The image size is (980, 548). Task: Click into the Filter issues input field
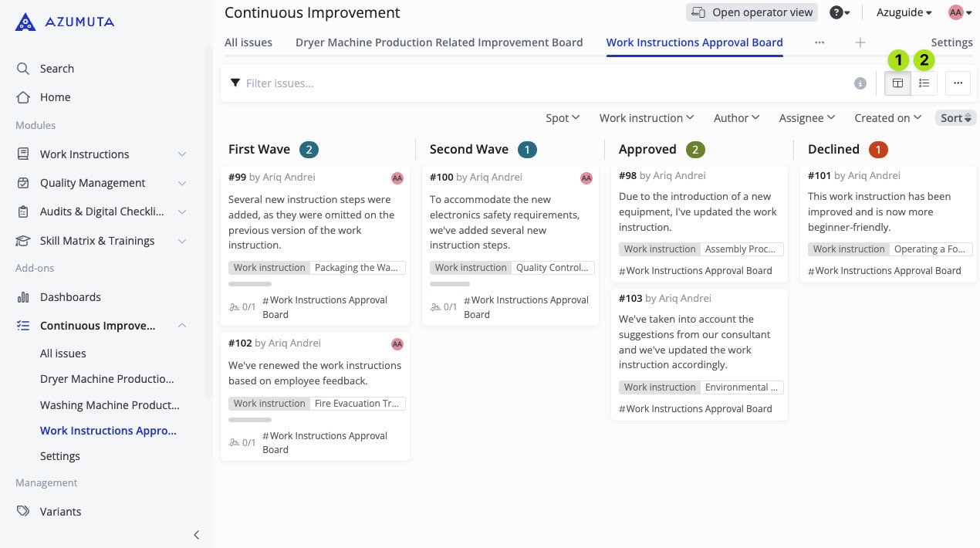[540, 83]
